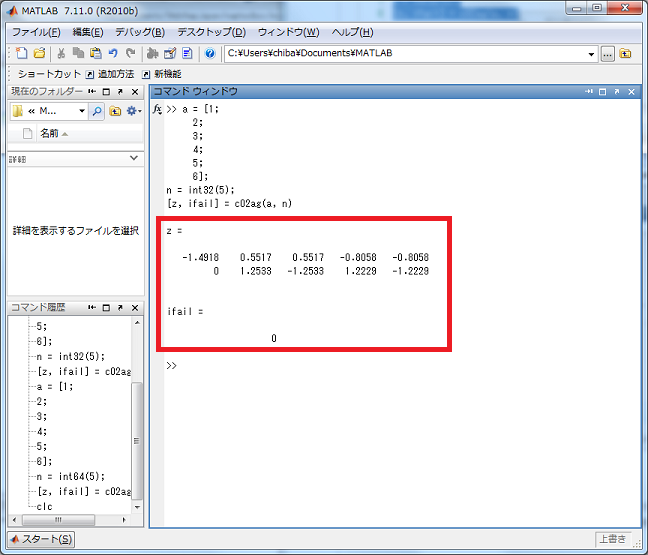648x555 pixels.
Task: Go up one folder level icon
Action: (x=626, y=54)
